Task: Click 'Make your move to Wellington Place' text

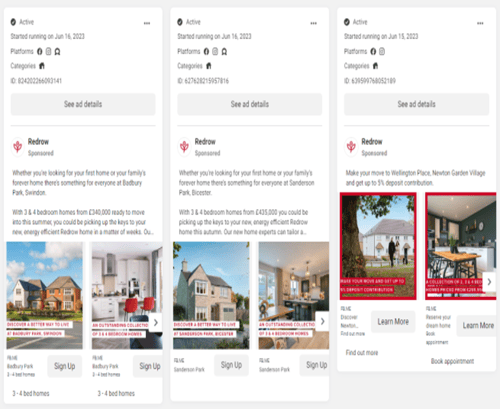Action: pyautogui.click(x=415, y=178)
